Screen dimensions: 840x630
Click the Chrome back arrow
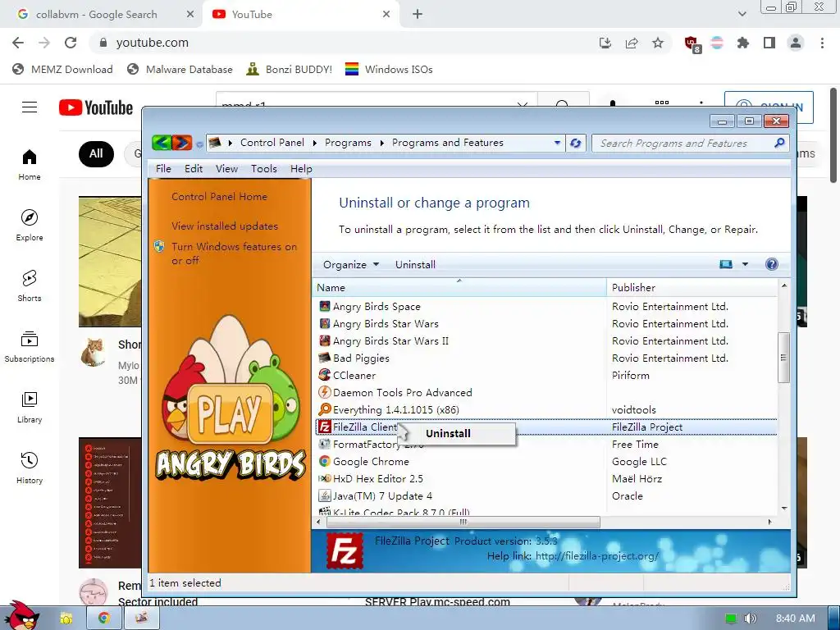(x=18, y=43)
